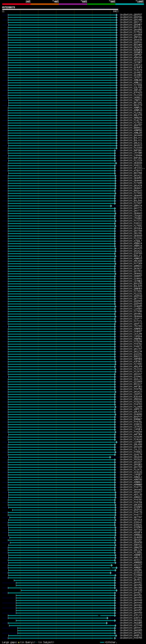Select label UniRef100_C6T8R7
The width and height of the screenshot is (146, 644).
click(x=131, y=63)
